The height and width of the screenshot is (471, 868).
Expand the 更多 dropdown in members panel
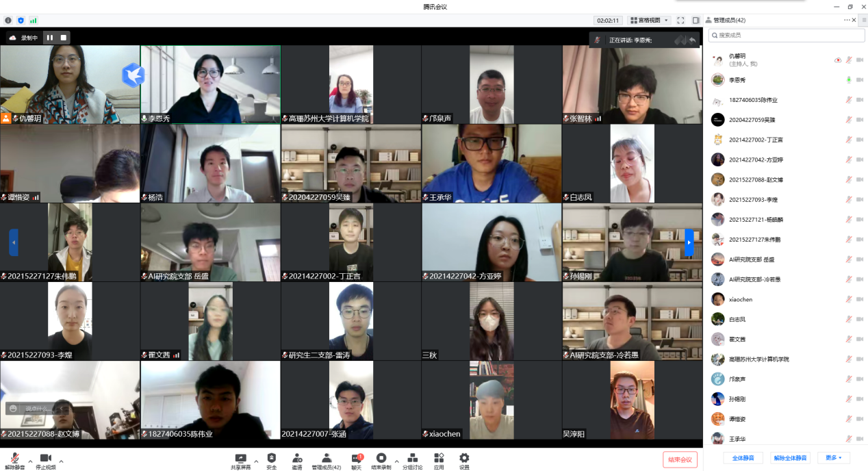coord(834,457)
